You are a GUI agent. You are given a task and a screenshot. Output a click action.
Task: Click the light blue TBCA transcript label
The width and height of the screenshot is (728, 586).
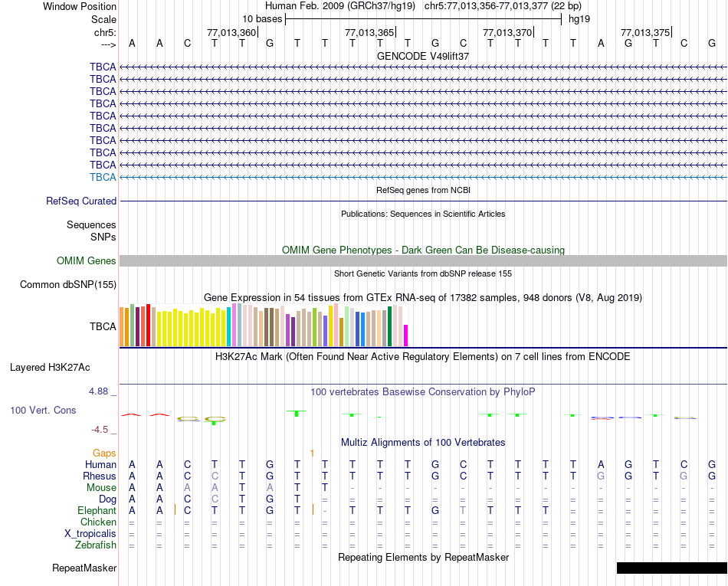(x=103, y=177)
